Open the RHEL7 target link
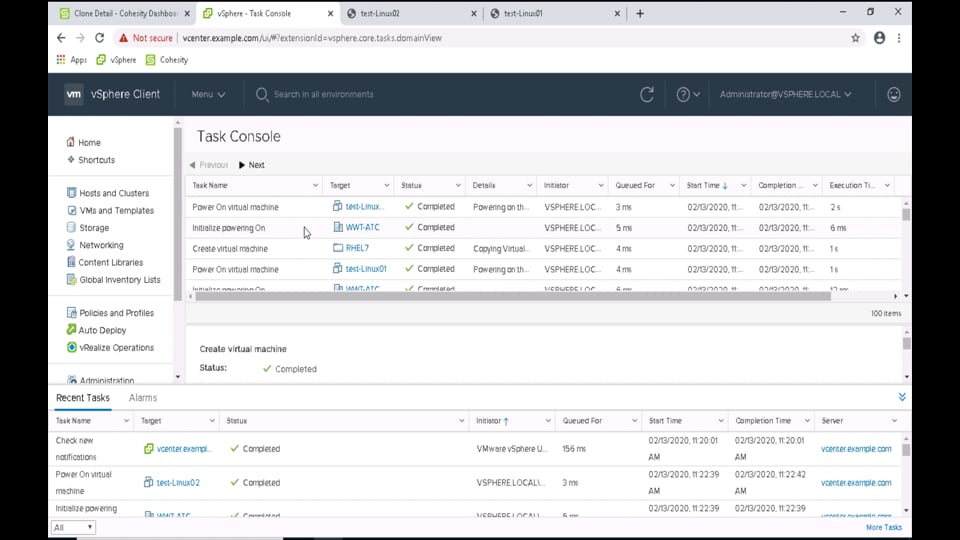 (357, 248)
